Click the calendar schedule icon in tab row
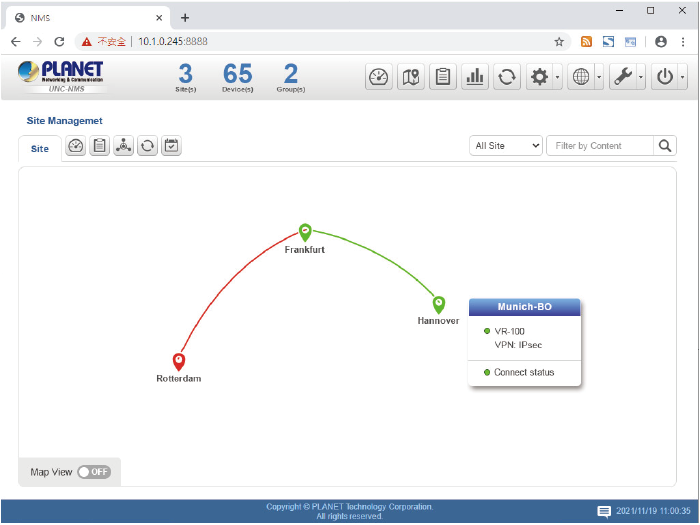Viewport: 700px width, 525px height. pyautogui.click(x=171, y=146)
